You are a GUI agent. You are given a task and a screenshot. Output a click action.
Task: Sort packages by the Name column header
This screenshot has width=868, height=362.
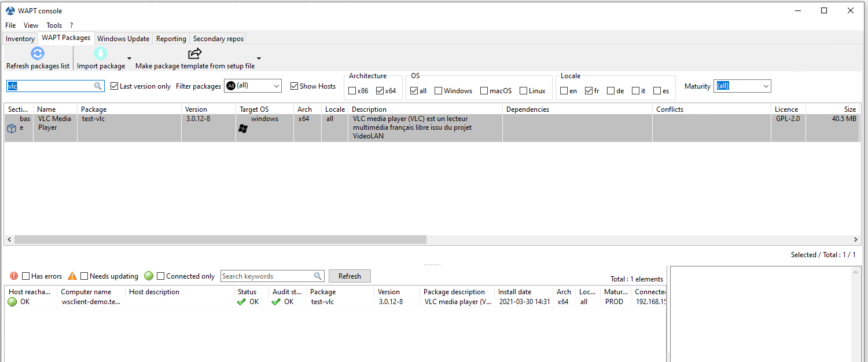tap(55, 109)
